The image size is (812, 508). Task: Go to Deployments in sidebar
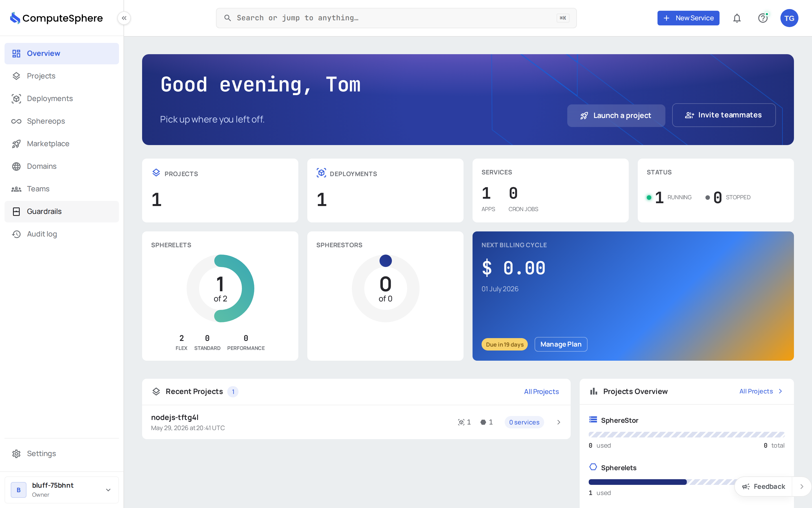point(62,98)
